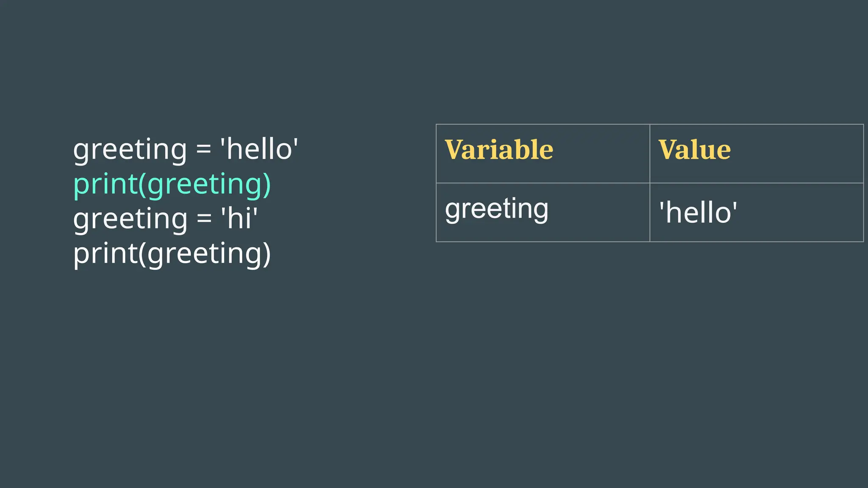Select the last white print(greeting) line
The height and width of the screenshot is (488, 868).
[x=172, y=254]
